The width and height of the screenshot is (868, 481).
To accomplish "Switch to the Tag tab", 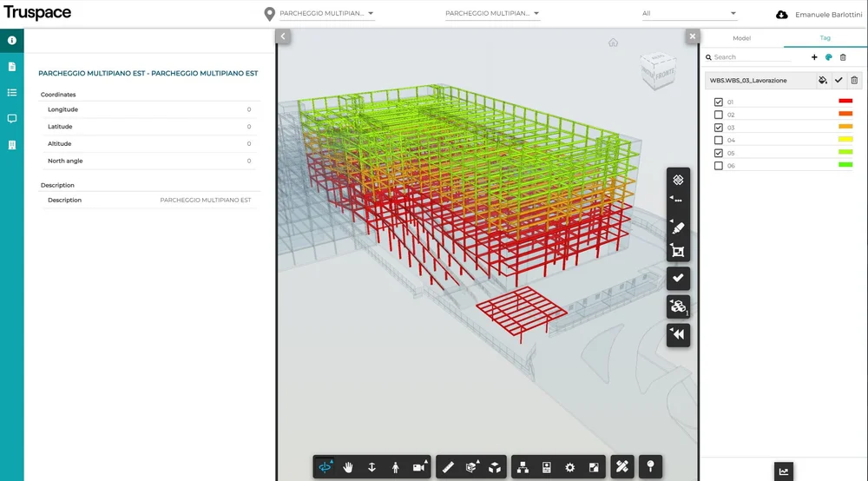I will click(825, 38).
